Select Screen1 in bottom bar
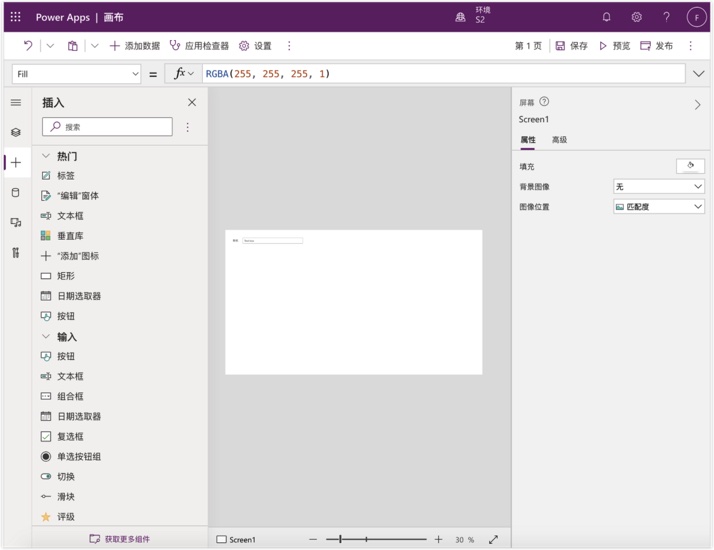The image size is (714, 550). coord(236,540)
